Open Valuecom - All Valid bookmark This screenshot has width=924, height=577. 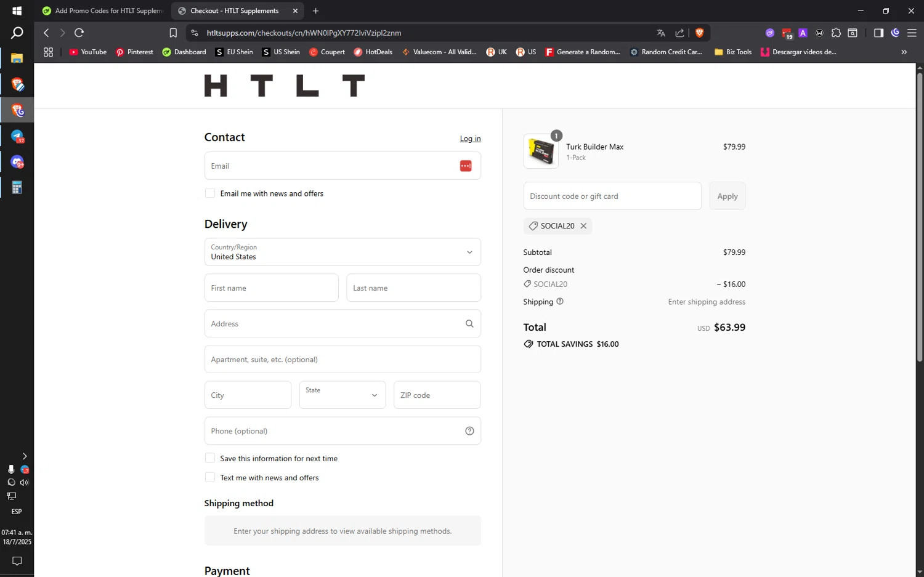(439, 52)
